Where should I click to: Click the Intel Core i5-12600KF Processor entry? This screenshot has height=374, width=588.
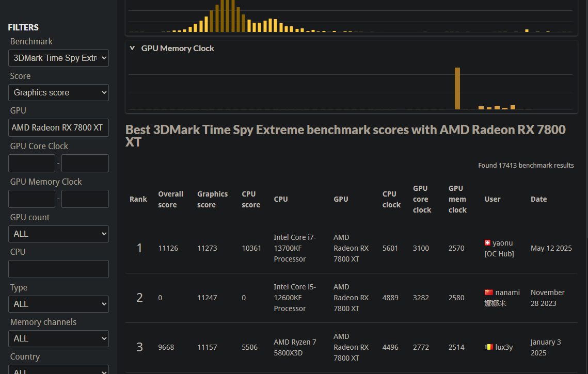[x=295, y=298]
